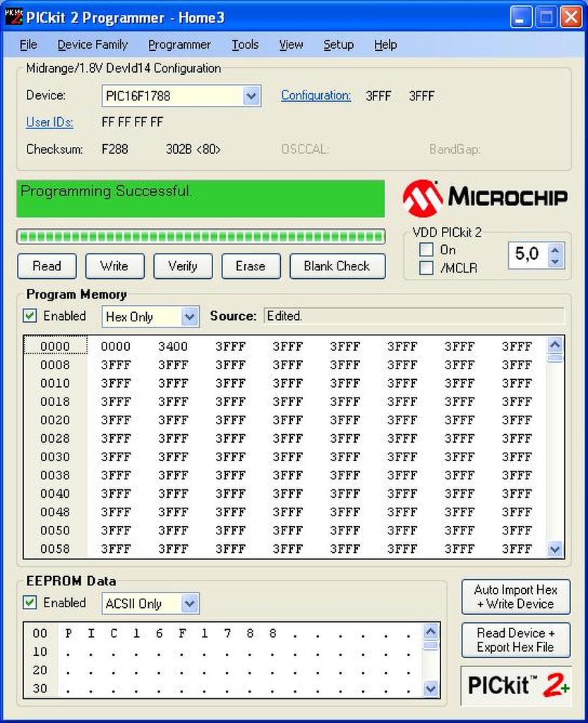Viewport: 588px width, 723px height.
Task: Close the PICkit 2 Programmer window
Action: click(x=571, y=18)
